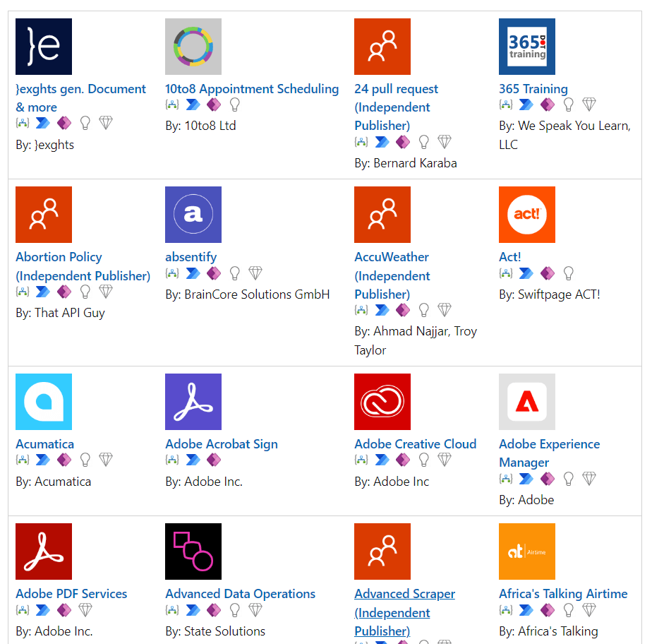Click the Africa's Talking Airtime logo
The height and width of the screenshot is (644, 652).
[527, 551]
